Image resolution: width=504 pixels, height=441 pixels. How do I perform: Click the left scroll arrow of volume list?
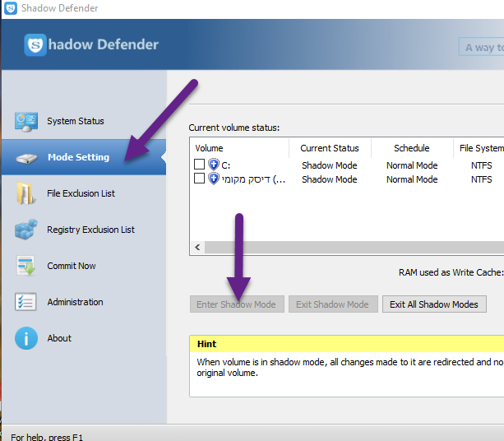click(197, 247)
